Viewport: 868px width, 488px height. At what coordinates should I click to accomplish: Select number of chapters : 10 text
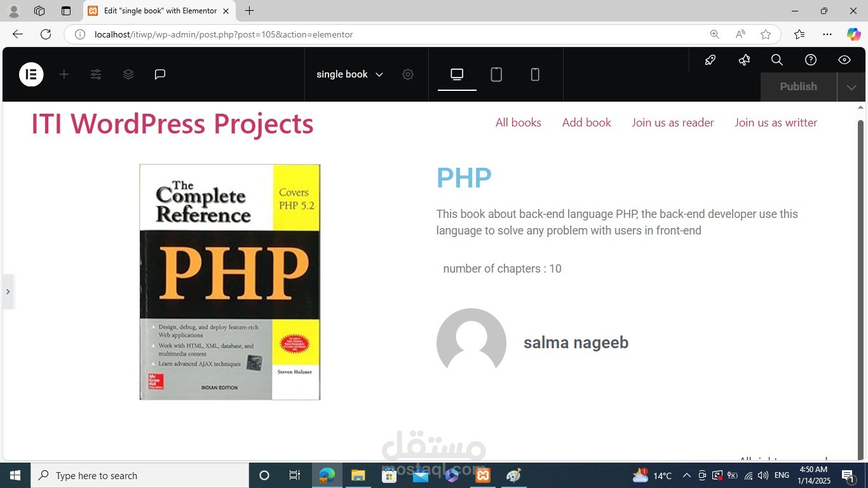[502, 269]
